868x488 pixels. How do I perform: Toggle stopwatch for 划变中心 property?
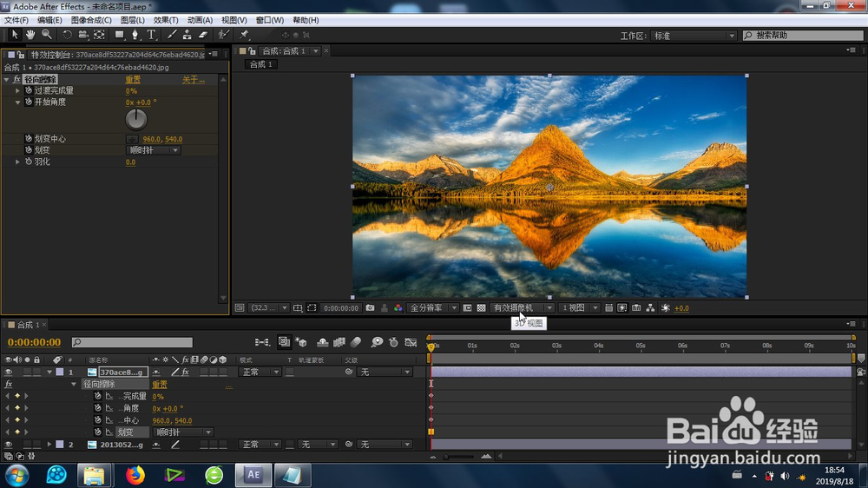29,138
